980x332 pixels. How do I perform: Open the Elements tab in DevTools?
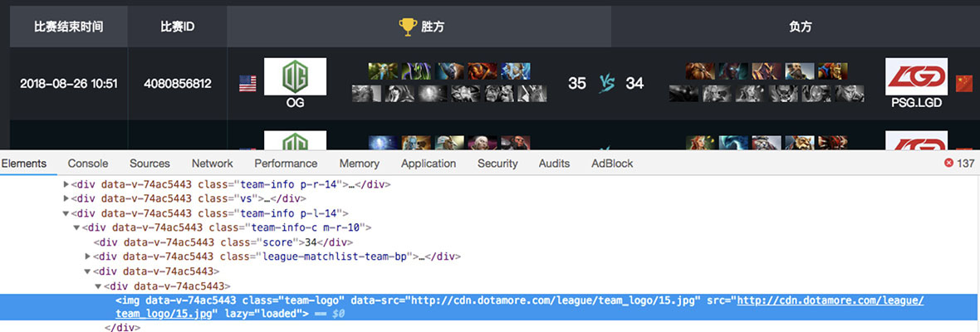coord(24,164)
